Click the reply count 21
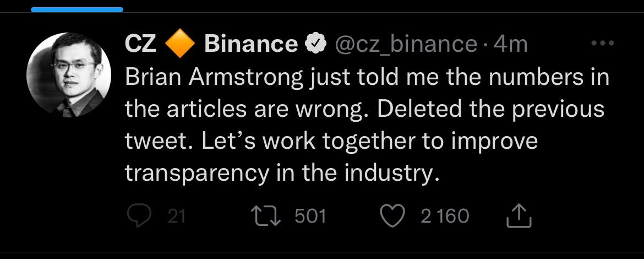The width and height of the screenshot is (644, 259). click(177, 216)
